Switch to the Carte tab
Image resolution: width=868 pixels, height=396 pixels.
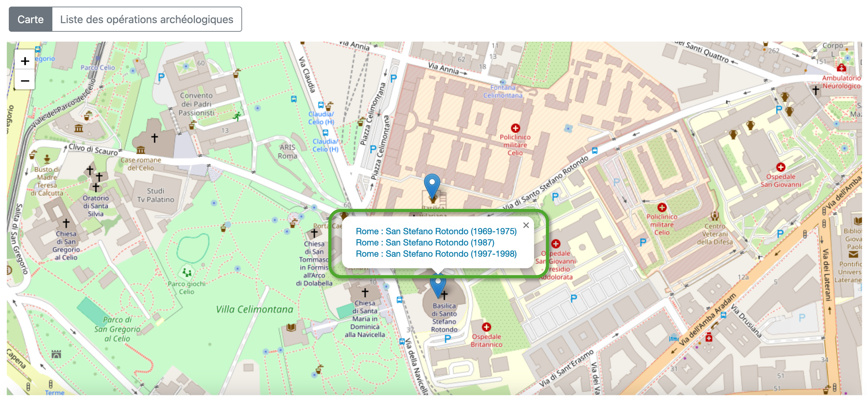[x=30, y=19]
